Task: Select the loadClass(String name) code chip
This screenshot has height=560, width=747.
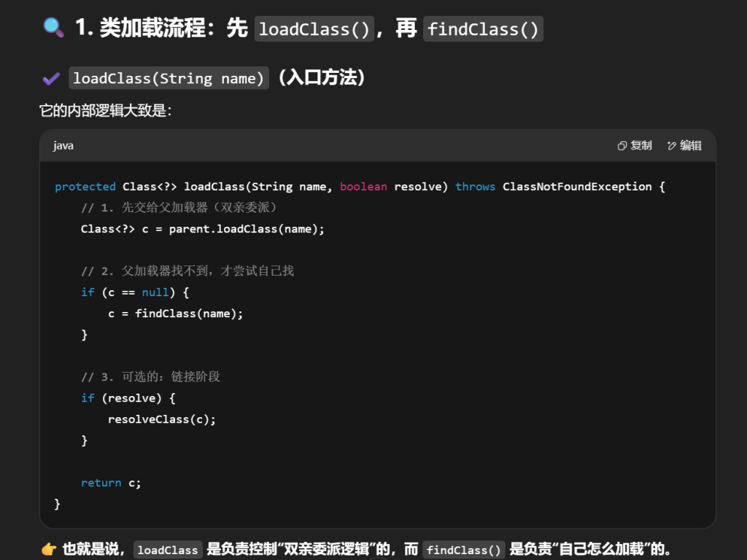Action: pyautogui.click(x=169, y=78)
